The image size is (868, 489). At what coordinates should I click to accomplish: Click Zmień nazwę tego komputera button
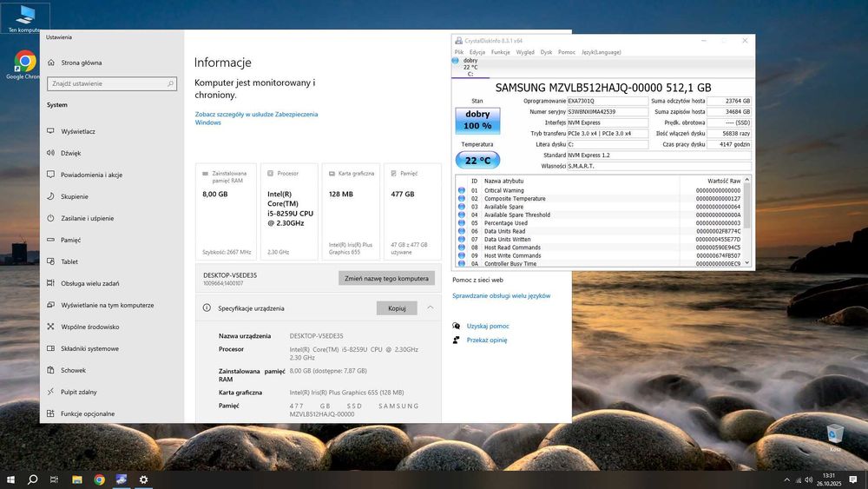point(386,279)
